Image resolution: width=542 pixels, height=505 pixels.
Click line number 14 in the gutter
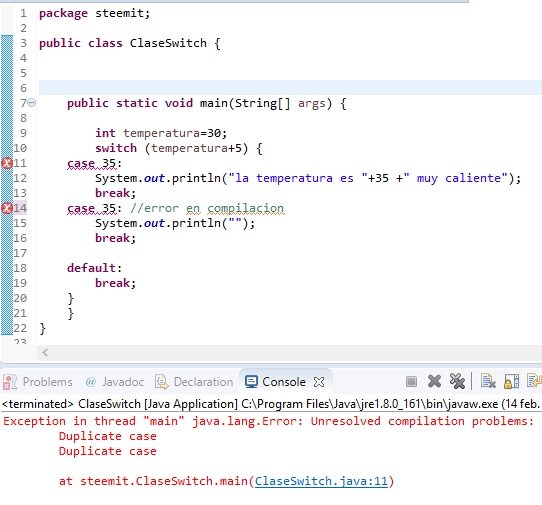pyautogui.click(x=20, y=208)
